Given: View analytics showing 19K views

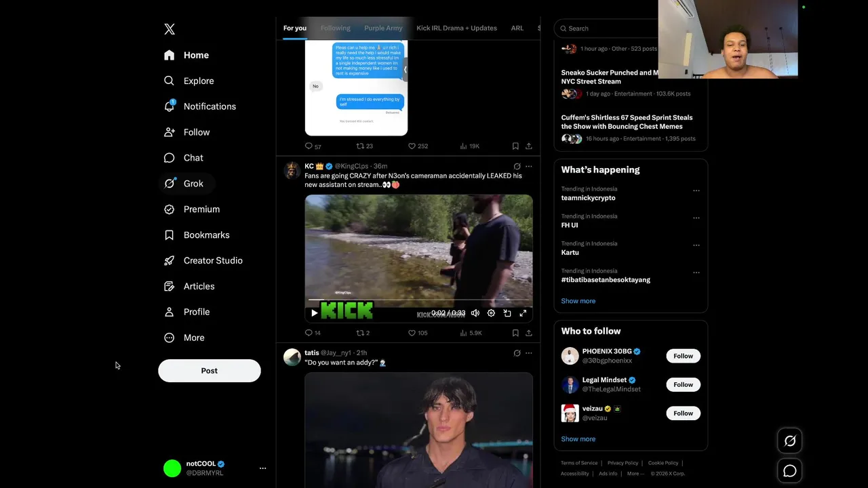Looking at the screenshot, I should [x=470, y=146].
